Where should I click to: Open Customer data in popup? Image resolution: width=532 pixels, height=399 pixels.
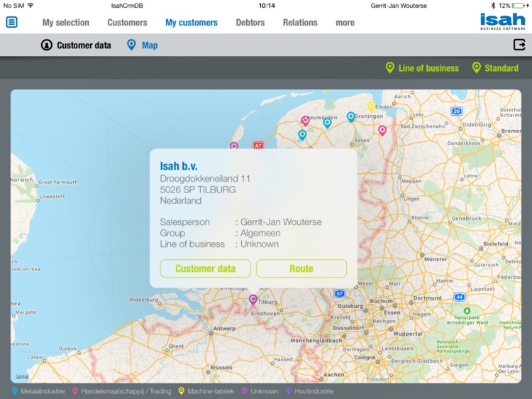[x=205, y=268]
